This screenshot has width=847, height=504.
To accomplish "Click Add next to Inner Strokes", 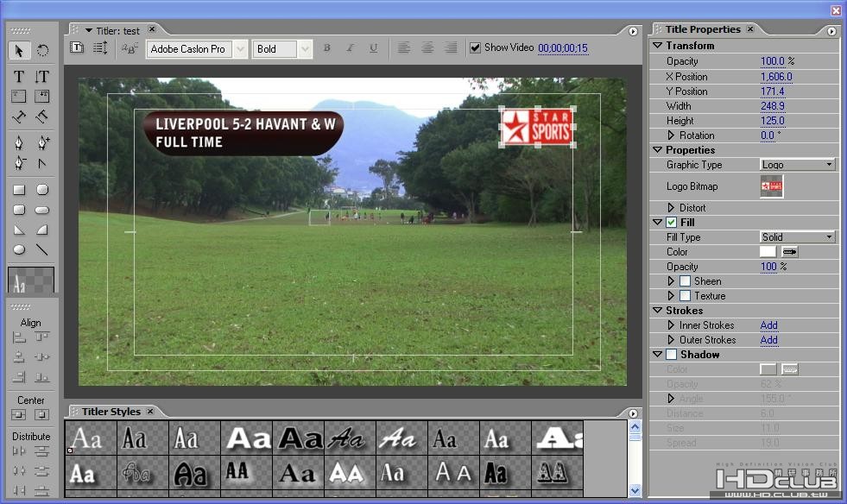I will tap(768, 325).
